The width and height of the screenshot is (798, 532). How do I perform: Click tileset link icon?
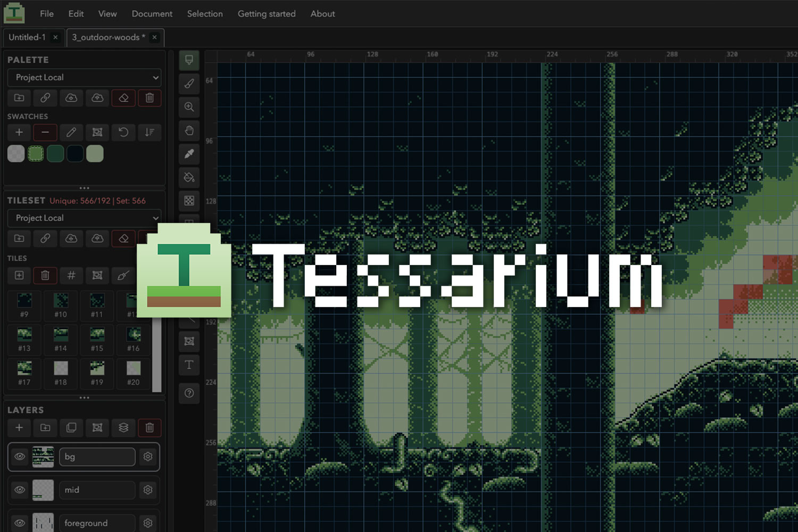click(x=45, y=238)
